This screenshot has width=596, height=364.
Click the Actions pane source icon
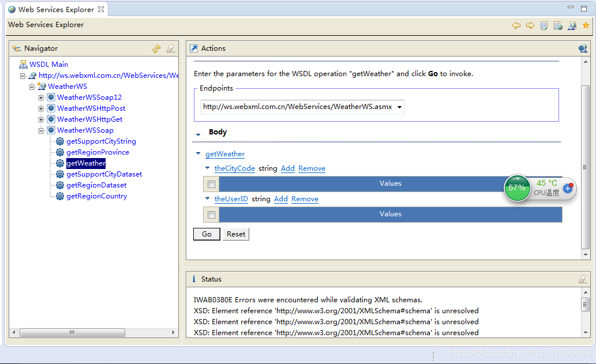(x=583, y=48)
